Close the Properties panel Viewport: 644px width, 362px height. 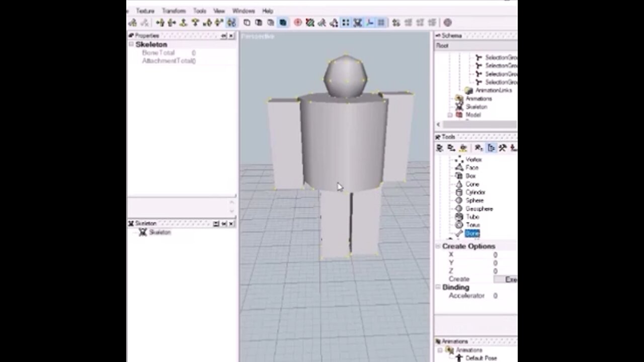coord(231,36)
